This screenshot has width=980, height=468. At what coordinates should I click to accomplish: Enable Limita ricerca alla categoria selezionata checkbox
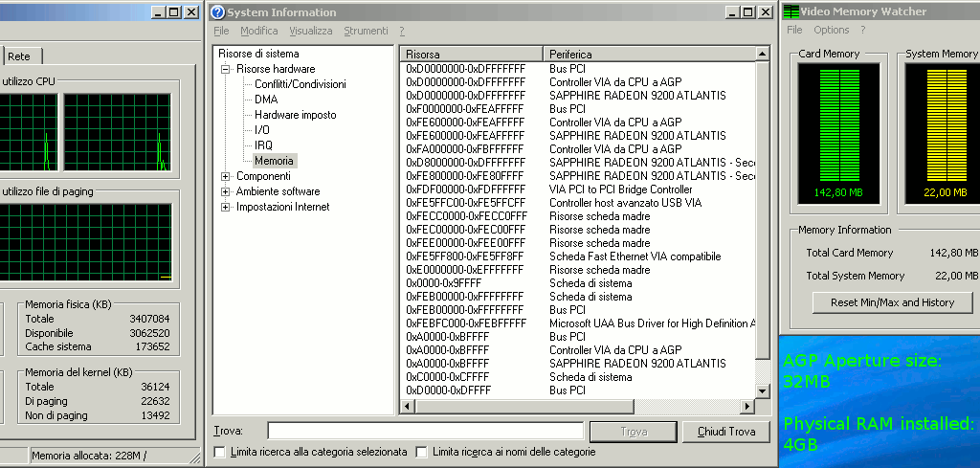[219, 452]
